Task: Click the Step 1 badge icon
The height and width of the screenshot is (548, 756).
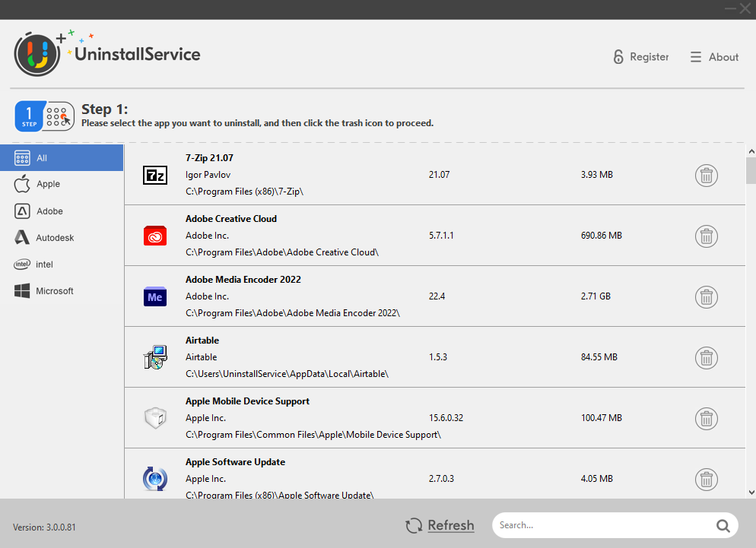Action: pyautogui.click(x=44, y=116)
